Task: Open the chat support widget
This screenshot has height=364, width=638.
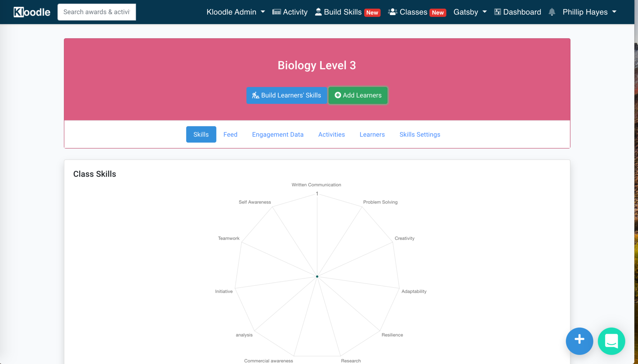Action: click(x=612, y=341)
